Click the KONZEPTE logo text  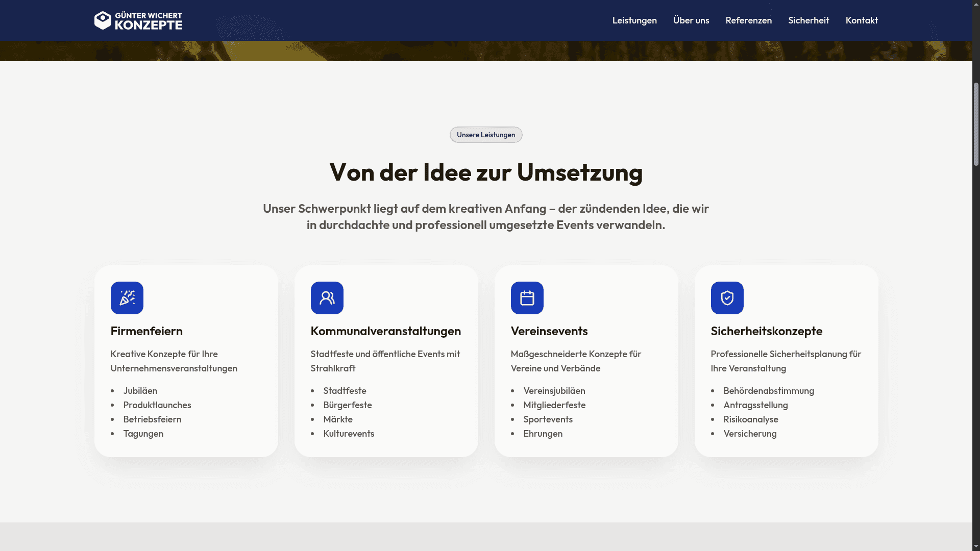pyautogui.click(x=149, y=25)
